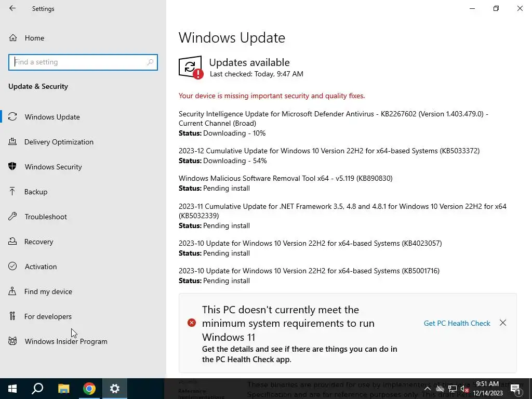Launch Google Chrome from the taskbar
532x399 pixels.
coord(89,389)
